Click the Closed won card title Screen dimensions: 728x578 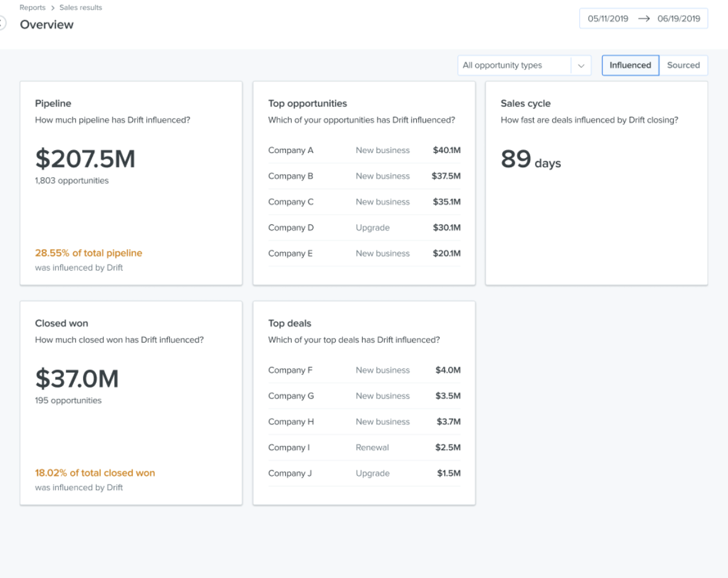tap(61, 323)
